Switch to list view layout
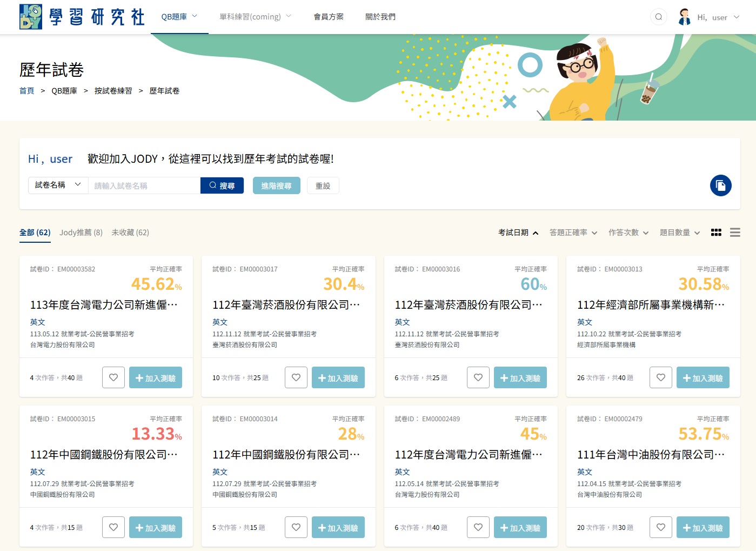Image resolution: width=756 pixels, height=551 pixels. pos(735,233)
